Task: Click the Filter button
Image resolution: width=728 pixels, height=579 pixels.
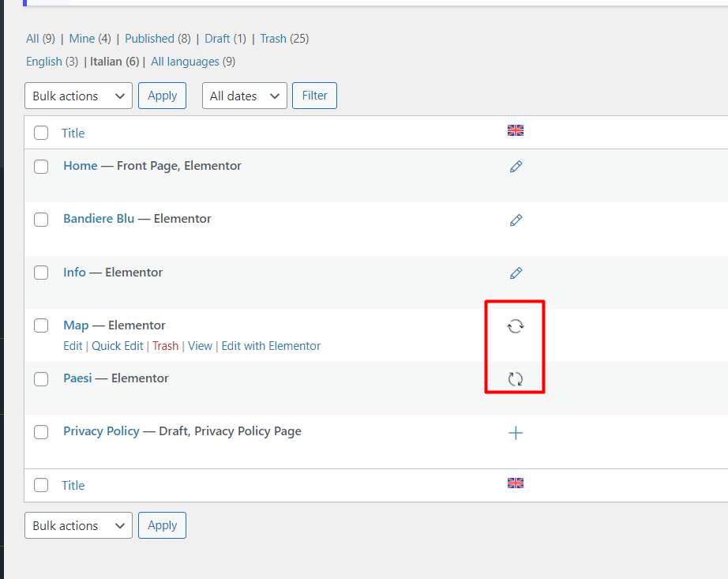Action: [x=314, y=96]
